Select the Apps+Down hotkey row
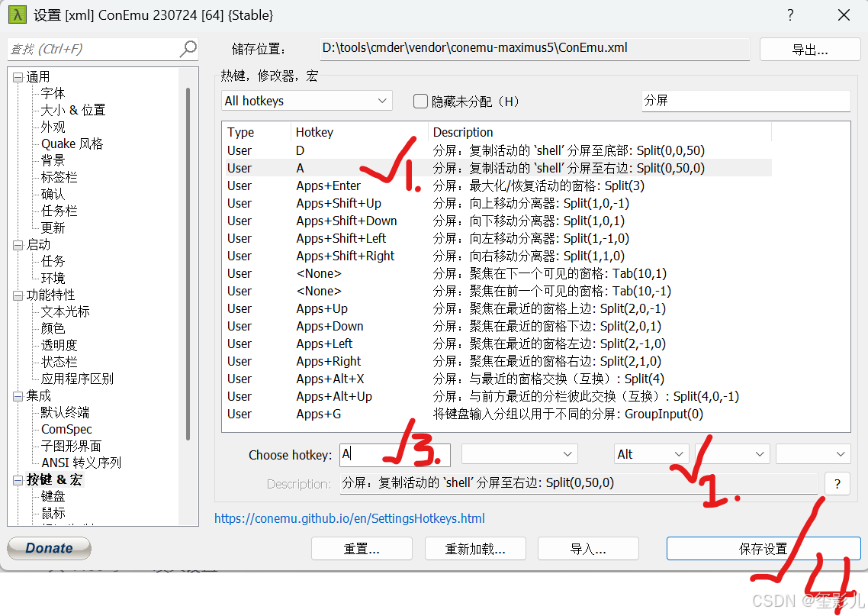Screen dimensions: 868x616 click(497, 326)
